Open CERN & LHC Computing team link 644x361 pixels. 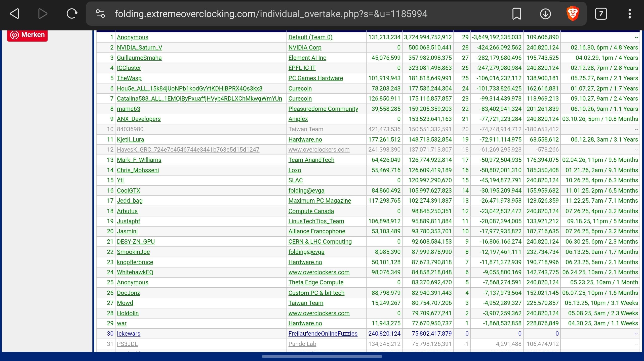[320, 242]
